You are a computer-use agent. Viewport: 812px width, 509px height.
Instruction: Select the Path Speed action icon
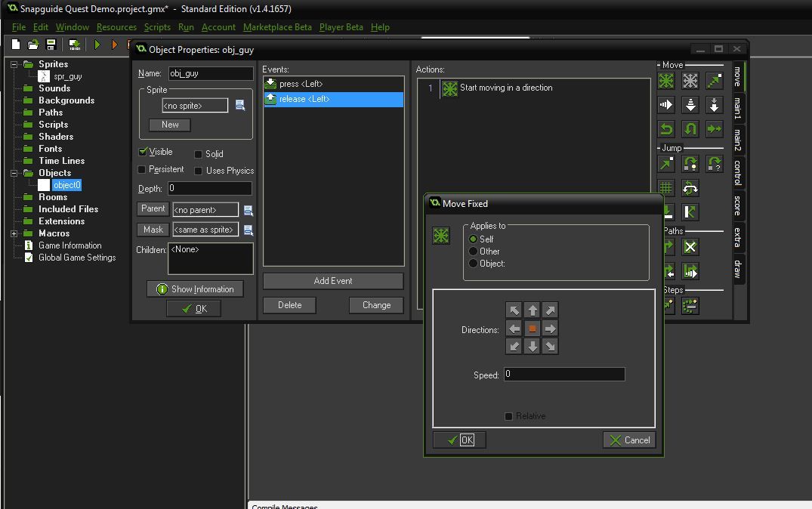690,271
